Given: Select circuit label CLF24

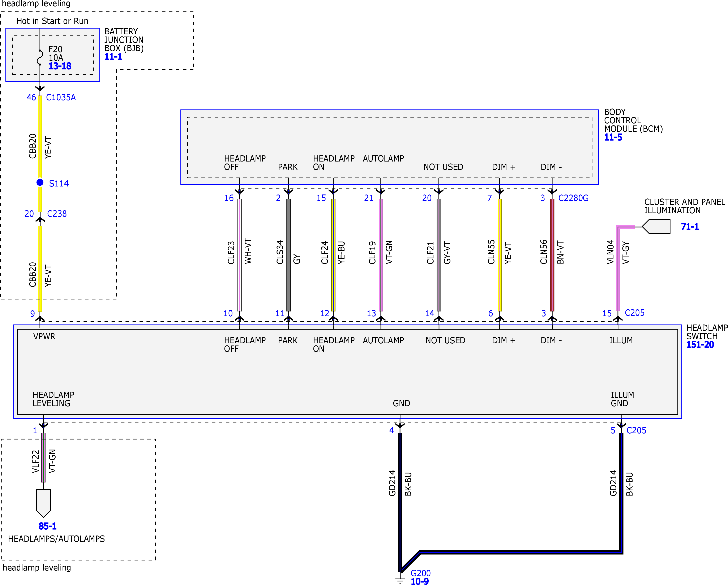Looking at the screenshot, I should [325, 253].
